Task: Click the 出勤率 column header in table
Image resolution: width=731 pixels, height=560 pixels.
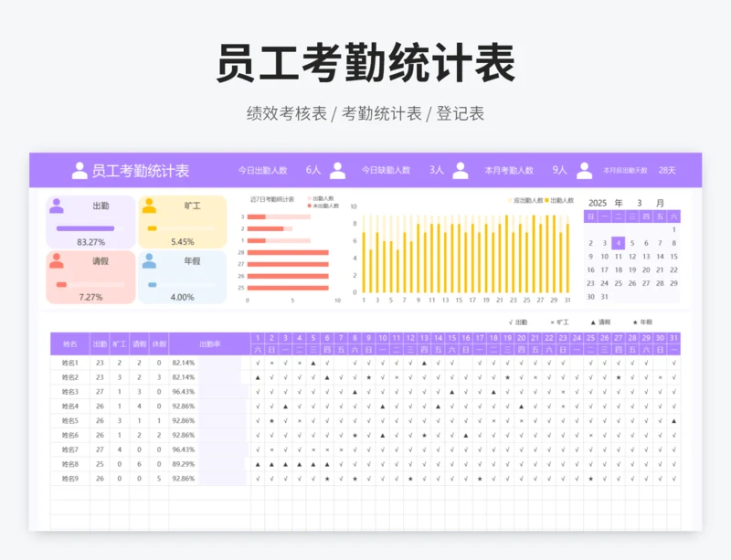Action: pyautogui.click(x=210, y=344)
